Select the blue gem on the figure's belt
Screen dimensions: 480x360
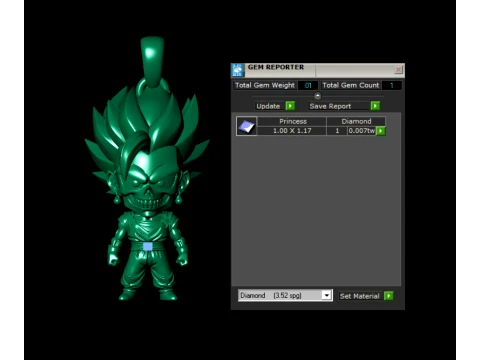148,246
